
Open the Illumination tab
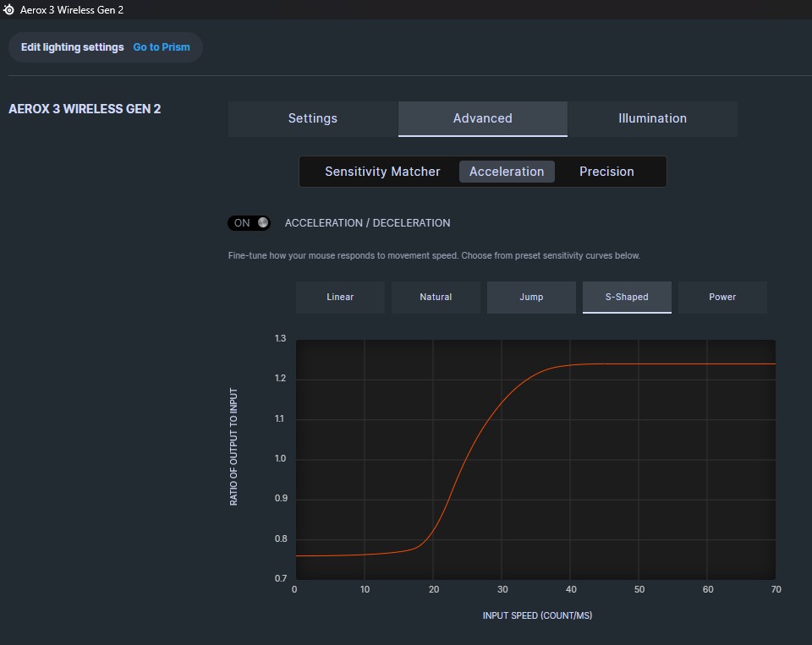pyautogui.click(x=652, y=118)
